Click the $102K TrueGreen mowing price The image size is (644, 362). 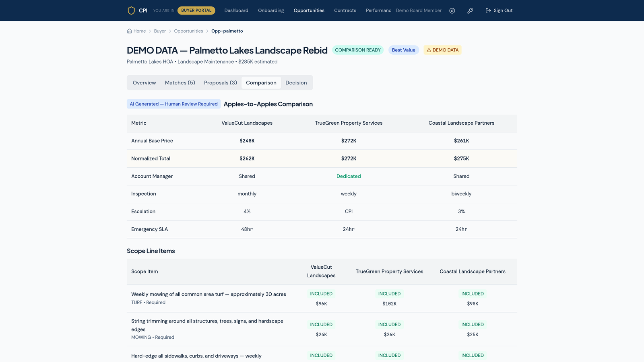[x=389, y=304]
